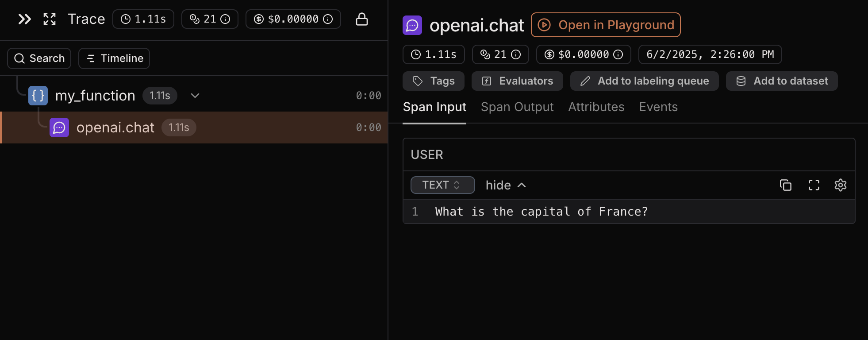Copy USER message content icon
This screenshot has width=868, height=340.
tap(786, 185)
